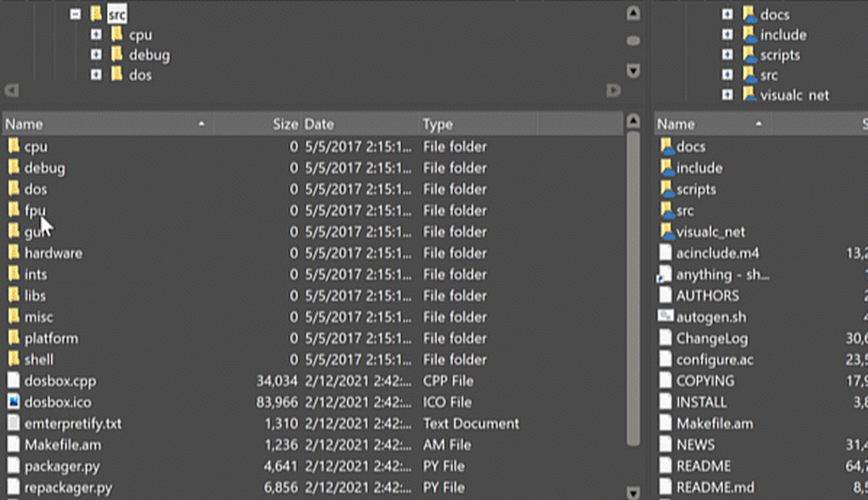
Task: Click packager.py file icon
Action: coord(14,465)
